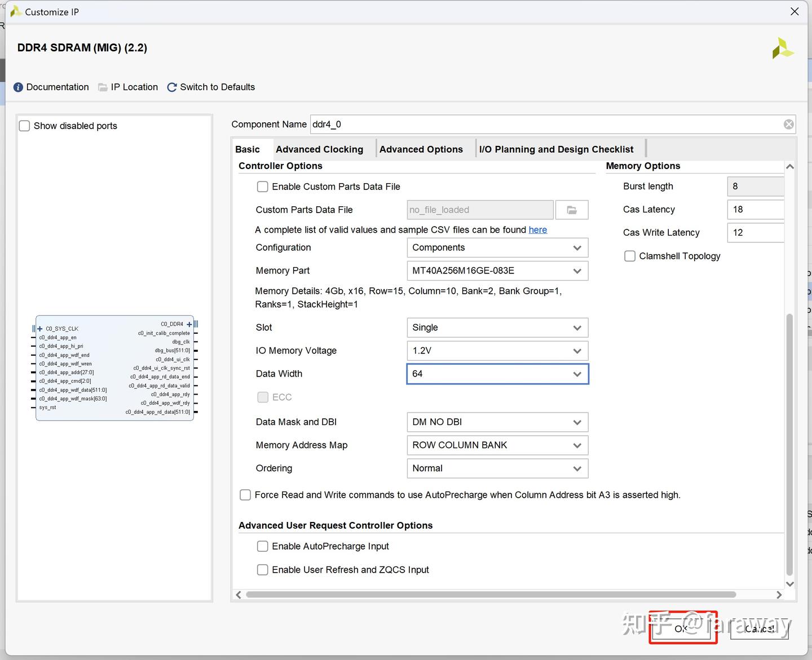Enable Show disabled ports checkbox
The width and height of the screenshot is (812, 660).
click(25, 126)
